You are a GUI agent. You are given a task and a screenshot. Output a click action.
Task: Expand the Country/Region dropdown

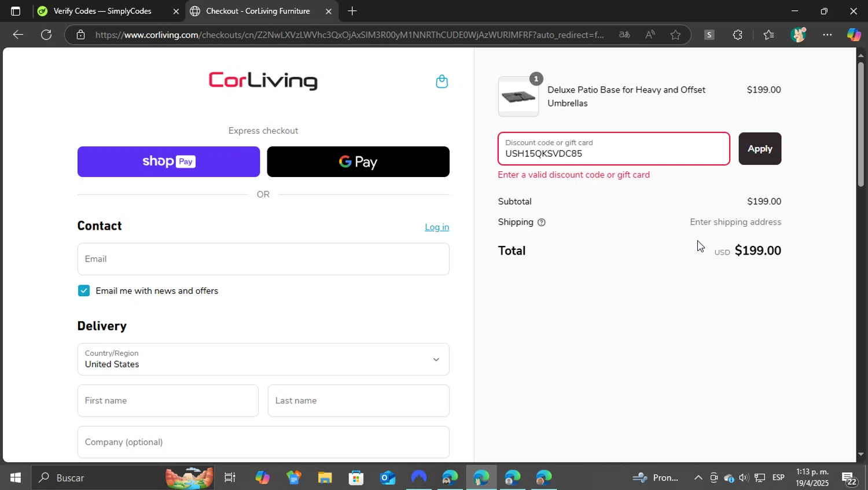[x=263, y=359]
